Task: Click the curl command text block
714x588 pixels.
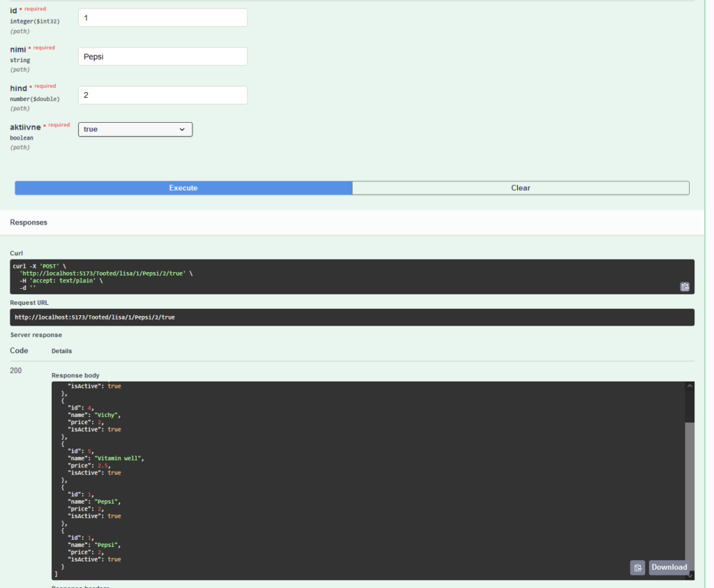Action: 352,277
